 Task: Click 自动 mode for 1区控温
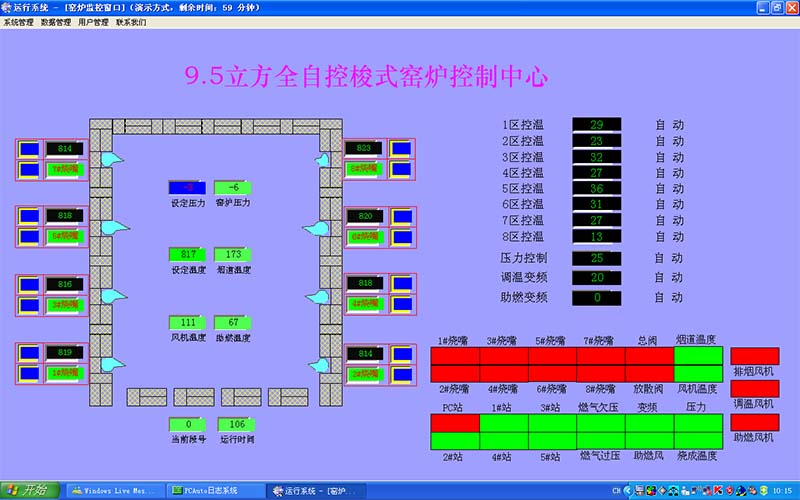[669, 125]
